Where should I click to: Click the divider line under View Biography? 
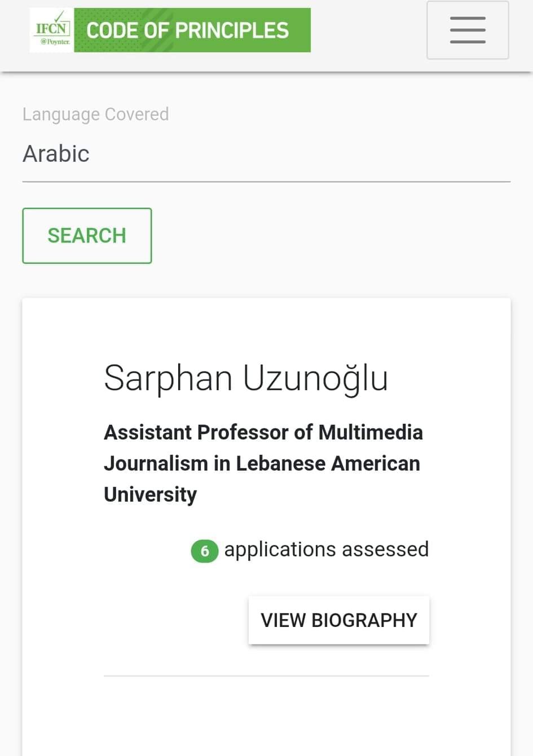[x=266, y=675]
